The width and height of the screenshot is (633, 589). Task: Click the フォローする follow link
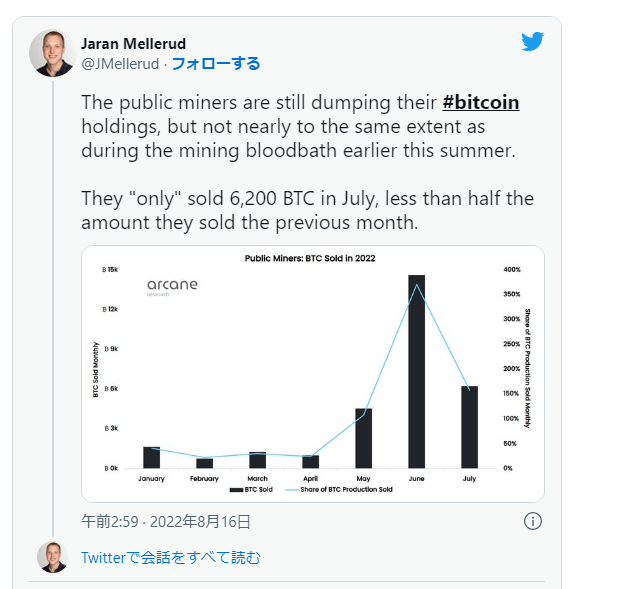tap(215, 64)
